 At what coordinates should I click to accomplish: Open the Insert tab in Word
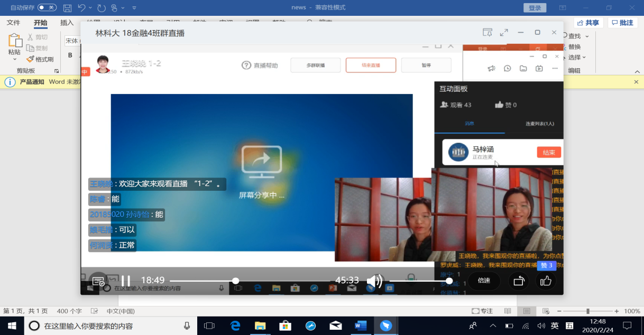click(67, 23)
